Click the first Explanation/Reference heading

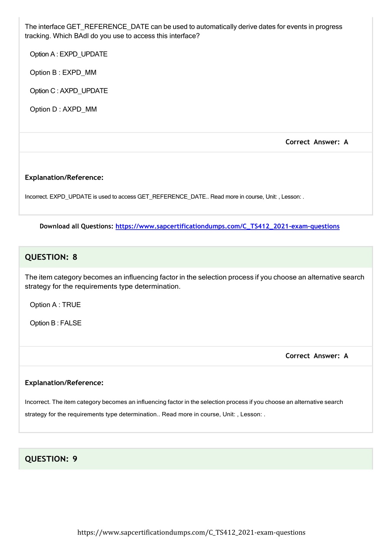pos(64,178)
